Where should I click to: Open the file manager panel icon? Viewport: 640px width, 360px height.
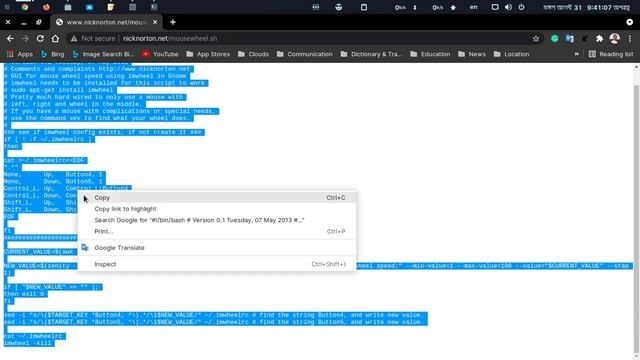click(x=68, y=7)
